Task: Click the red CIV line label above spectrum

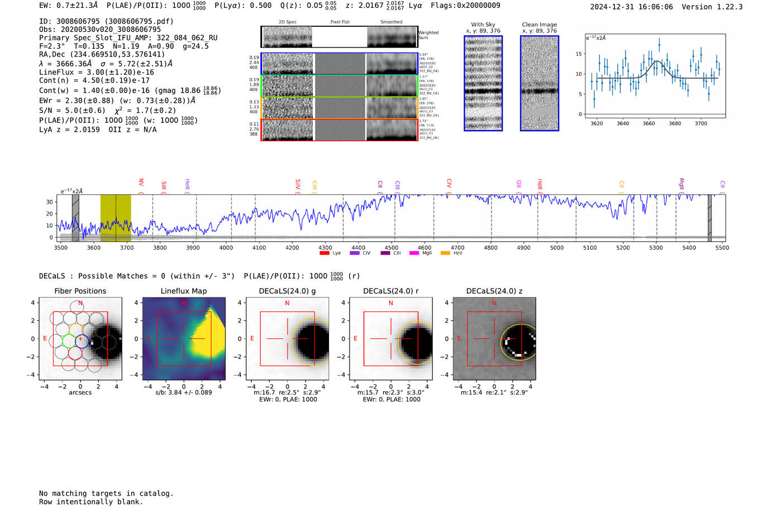Action: 449,184
